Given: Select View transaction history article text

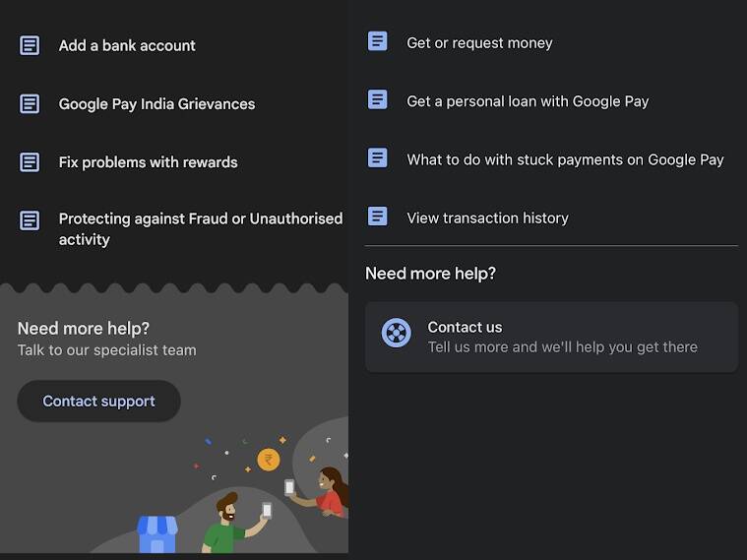Looking at the screenshot, I should click(x=487, y=218).
